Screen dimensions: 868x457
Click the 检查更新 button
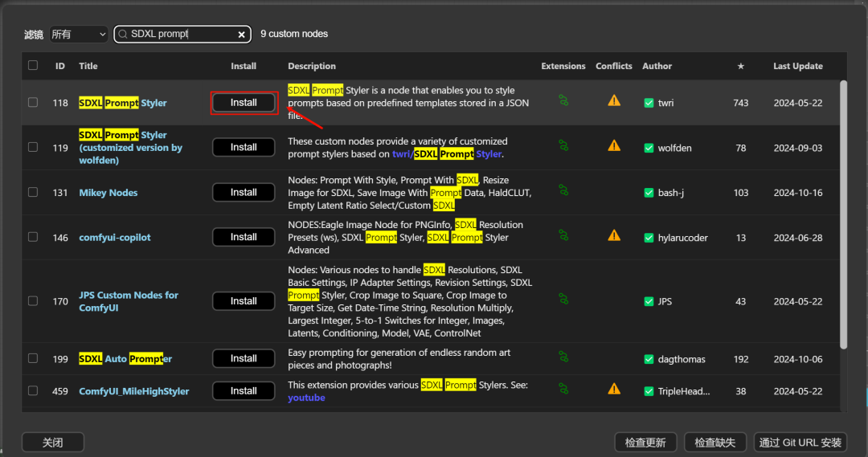pyautogui.click(x=645, y=442)
